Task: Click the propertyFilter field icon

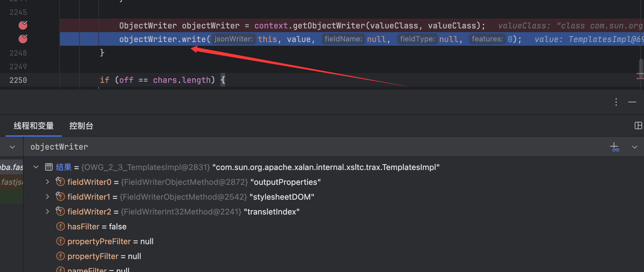Action: click(x=61, y=256)
